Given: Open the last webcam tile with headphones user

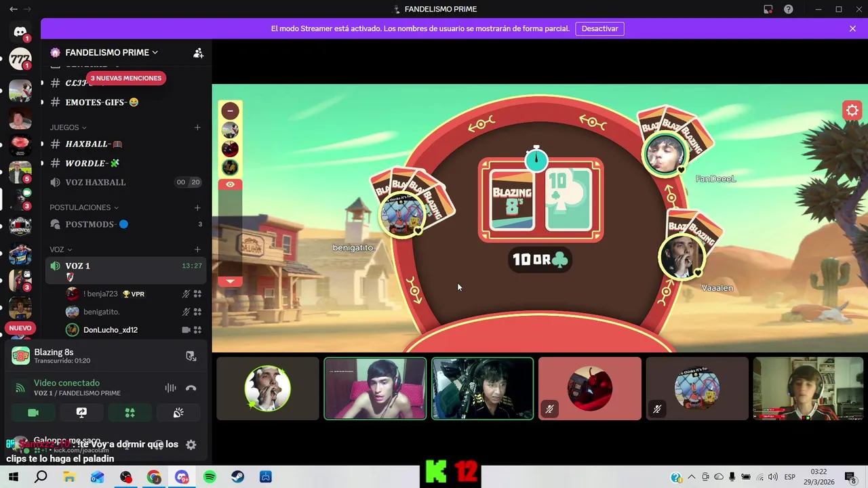Looking at the screenshot, I should (808, 388).
